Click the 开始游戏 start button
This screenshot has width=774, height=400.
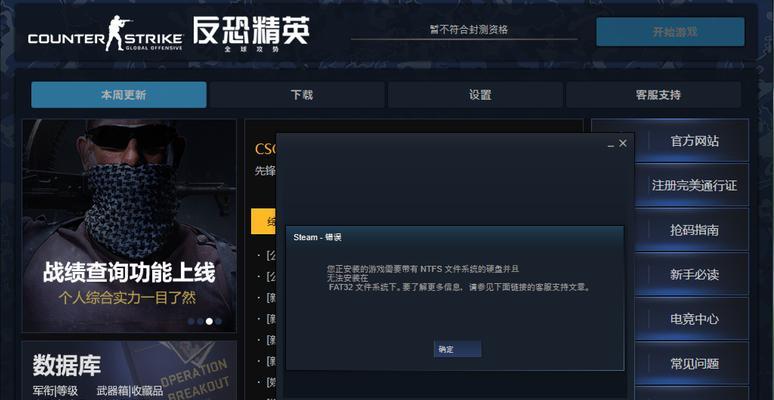click(670, 32)
